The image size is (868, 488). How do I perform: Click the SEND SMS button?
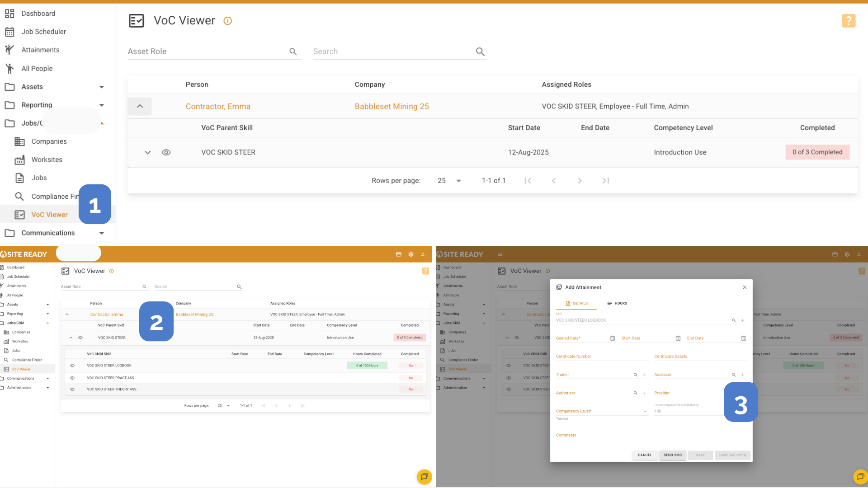point(672,455)
